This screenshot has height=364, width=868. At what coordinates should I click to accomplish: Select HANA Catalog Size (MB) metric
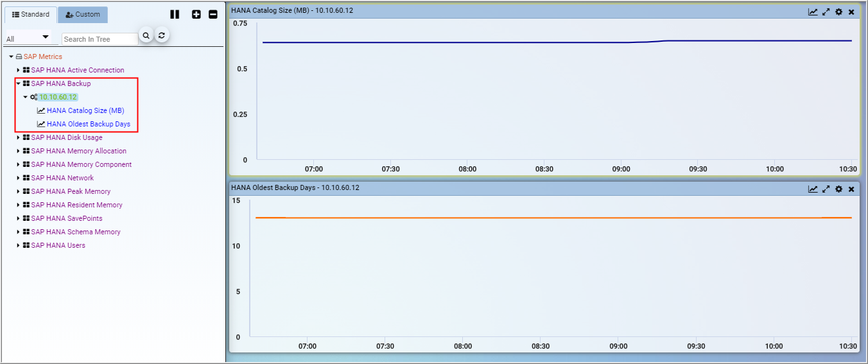(x=85, y=110)
